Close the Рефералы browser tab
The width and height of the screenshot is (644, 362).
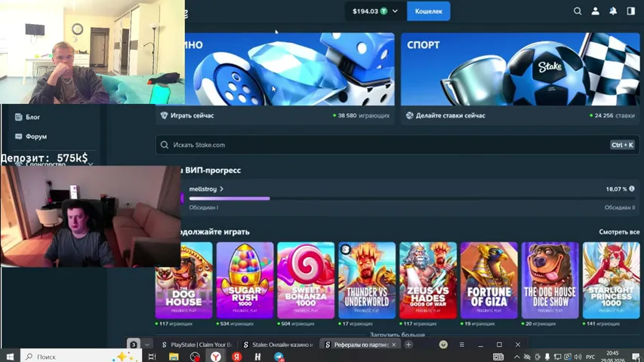[x=394, y=345]
